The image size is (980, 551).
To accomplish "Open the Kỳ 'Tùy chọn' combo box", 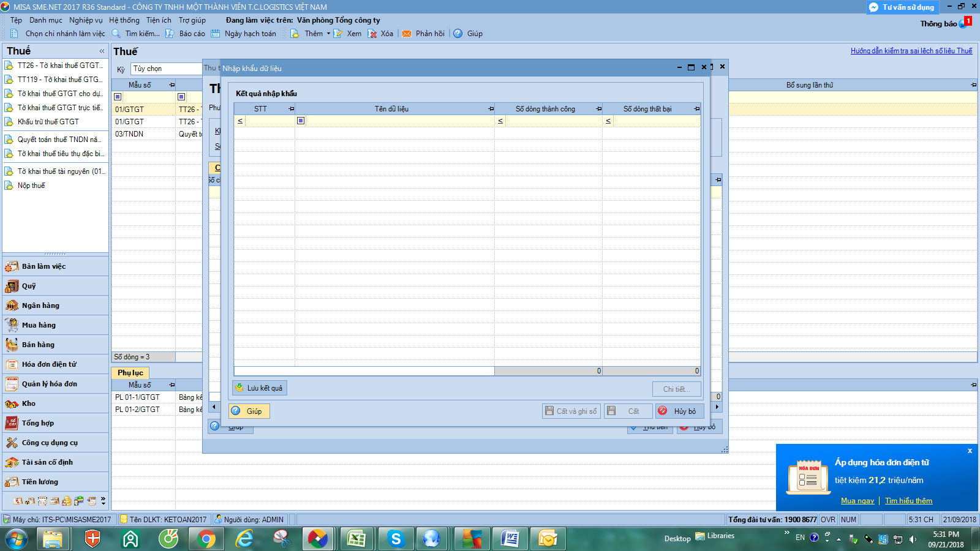I will coord(166,69).
